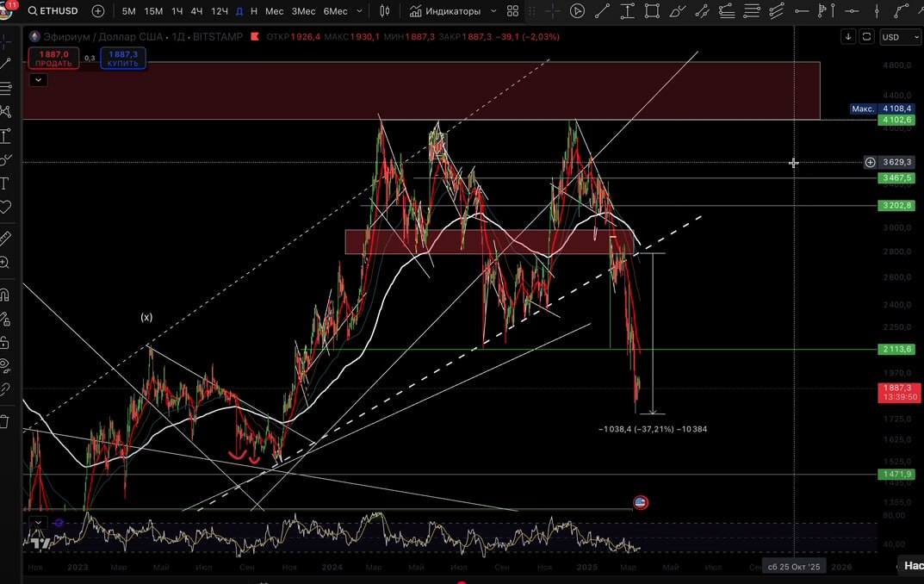Screen dimensions: 924x584
Task: Select the price range measuring tool in top toolbar
Action: (x=628, y=10)
